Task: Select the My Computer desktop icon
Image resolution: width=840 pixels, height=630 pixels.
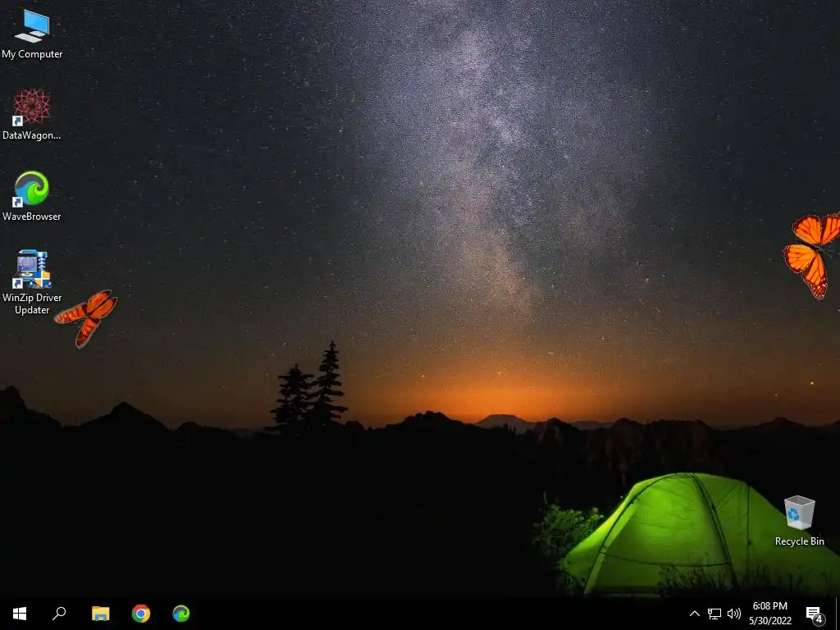Action: tap(32, 34)
